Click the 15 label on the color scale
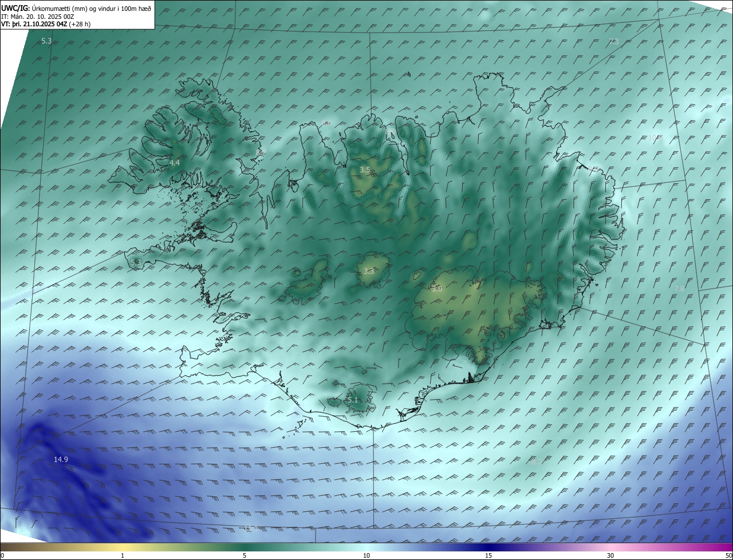Image resolution: width=733 pixels, height=560 pixels. [x=488, y=555]
